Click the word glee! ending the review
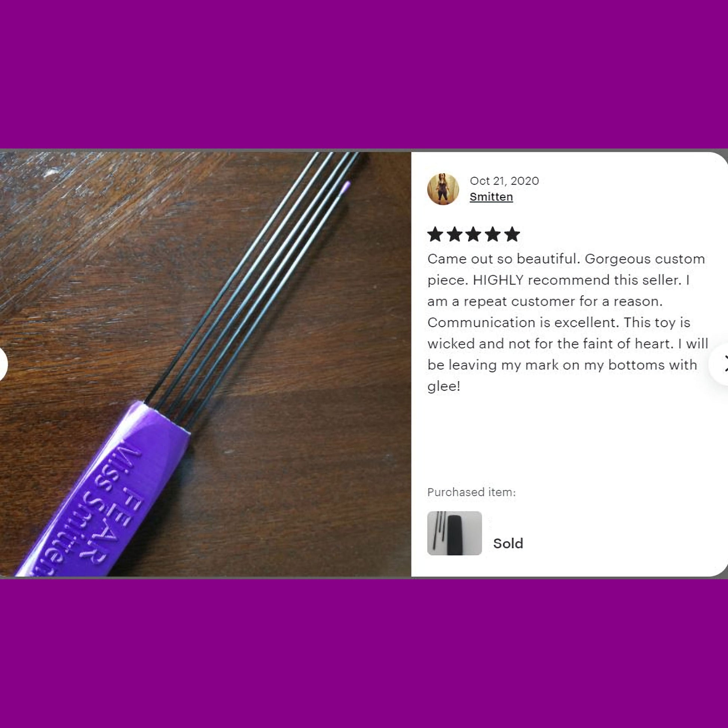This screenshot has width=728, height=728. pyautogui.click(x=444, y=386)
